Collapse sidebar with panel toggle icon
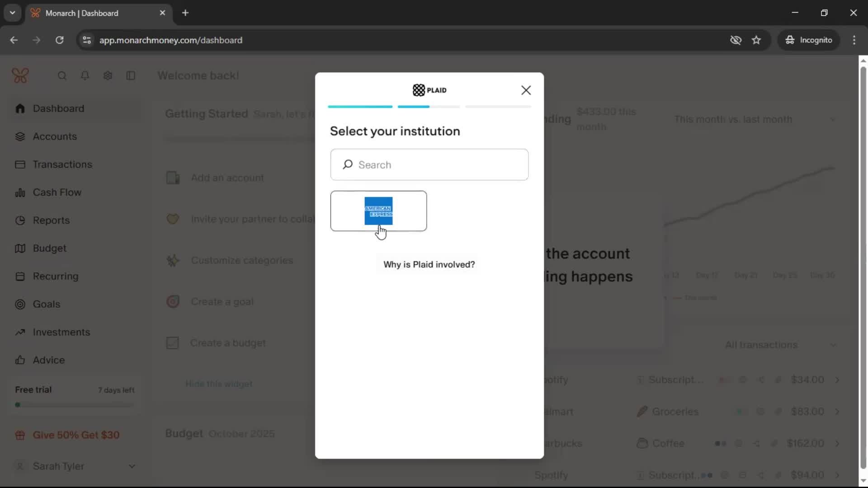The height and width of the screenshot is (488, 868). tap(131, 75)
